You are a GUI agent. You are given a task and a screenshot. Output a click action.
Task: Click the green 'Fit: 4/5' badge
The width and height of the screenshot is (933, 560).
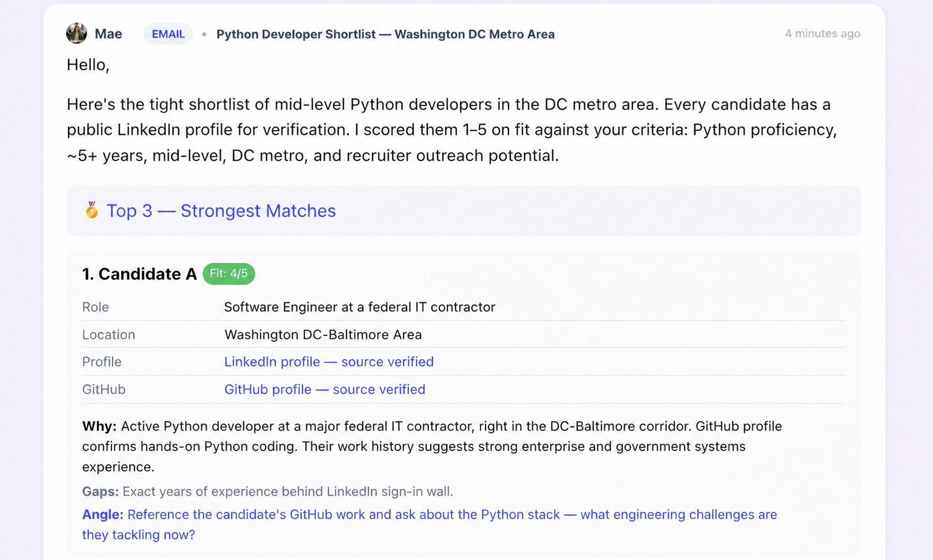(x=229, y=274)
